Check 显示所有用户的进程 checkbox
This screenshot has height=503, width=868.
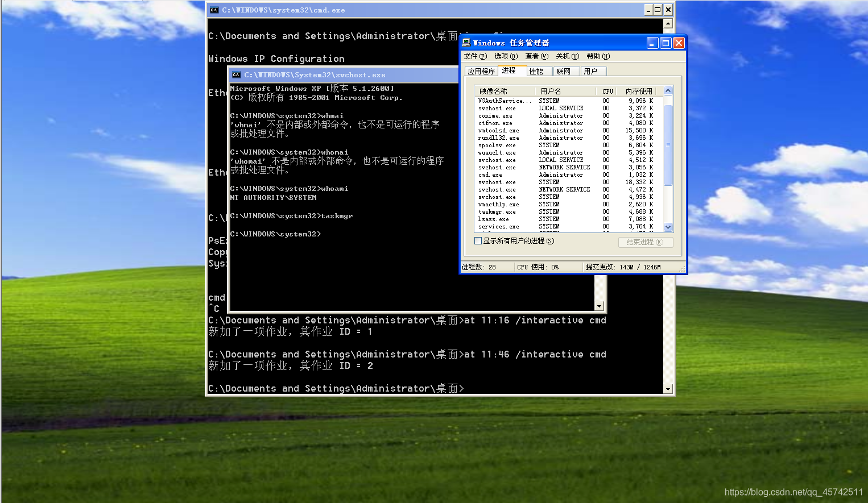[x=478, y=241]
